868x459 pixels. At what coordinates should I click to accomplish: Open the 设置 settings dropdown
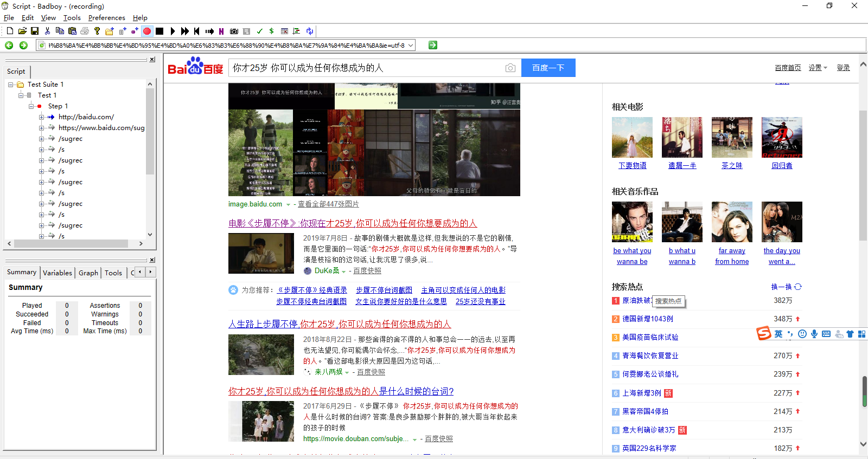(x=818, y=68)
